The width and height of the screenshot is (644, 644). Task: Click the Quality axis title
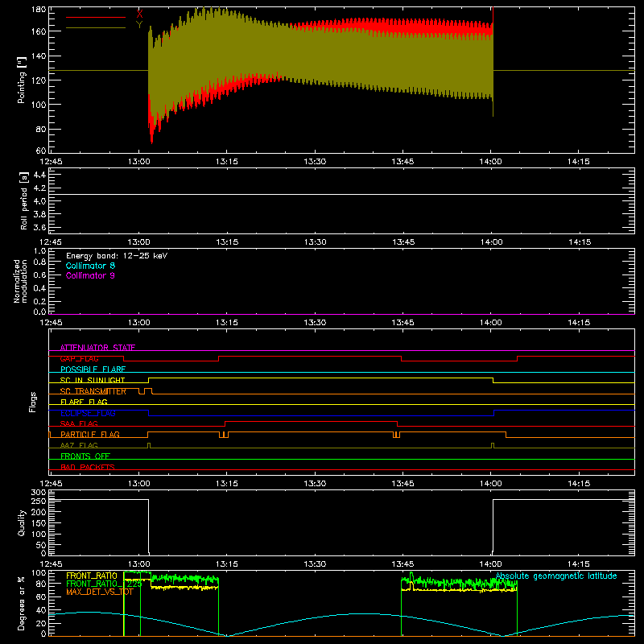click(x=22, y=522)
